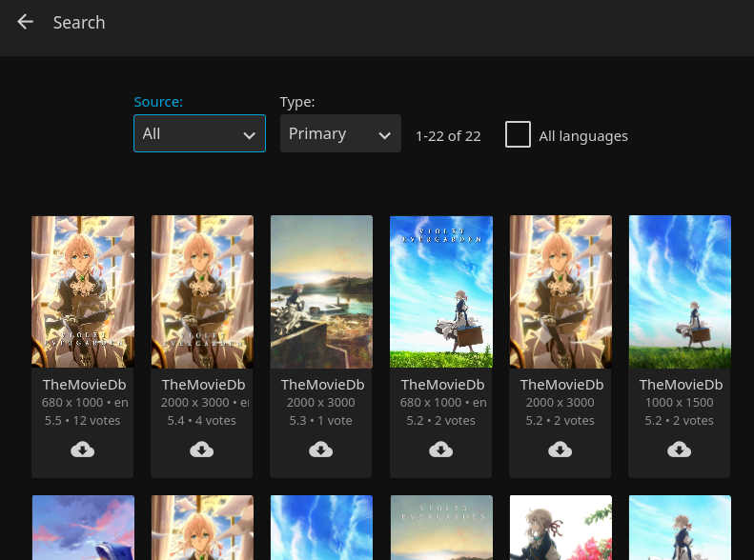
Task: Select the 680 x 1000 Violet Evergarden sky poster
Action: pyautogui.click(x=440, y=291)
